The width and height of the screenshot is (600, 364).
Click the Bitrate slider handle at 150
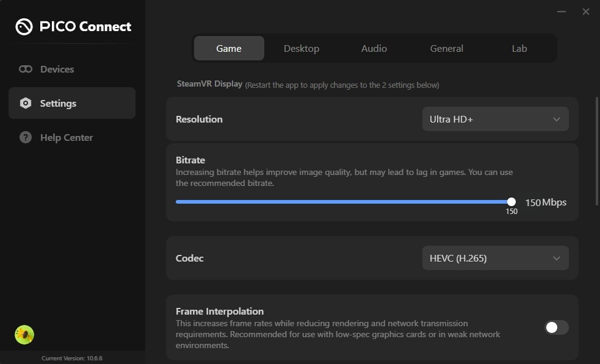511,202
